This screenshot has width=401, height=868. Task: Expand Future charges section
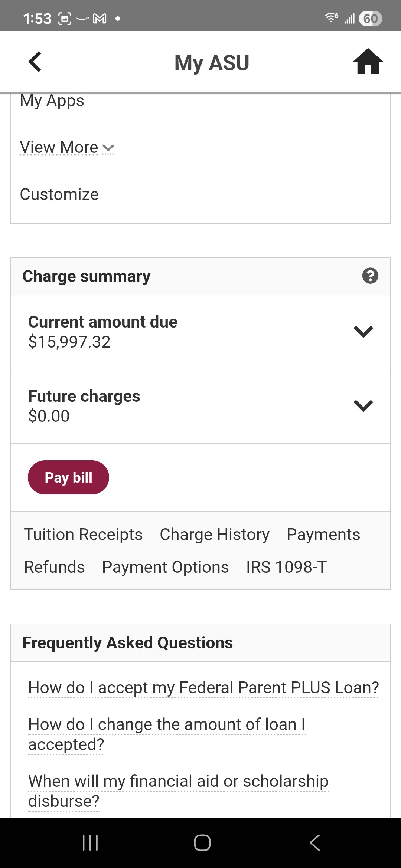363,406
